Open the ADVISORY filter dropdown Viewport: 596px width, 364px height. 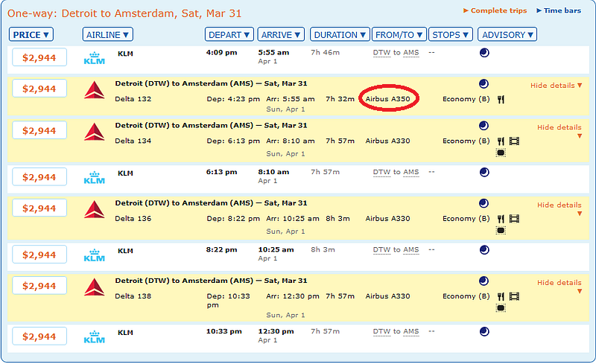pyautogui.click(x=507, y=34)
